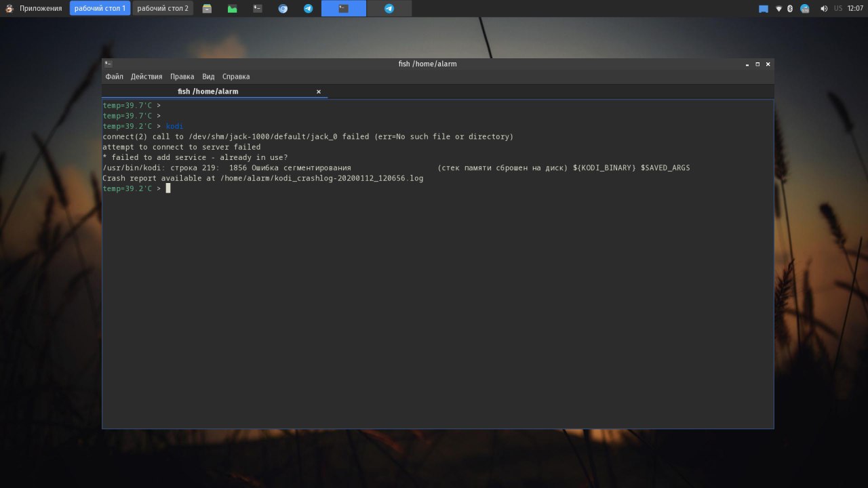Click the ${KODI_BINARY} $SAVED_ARGS text
Screen dimensions: 868x488
631,167
